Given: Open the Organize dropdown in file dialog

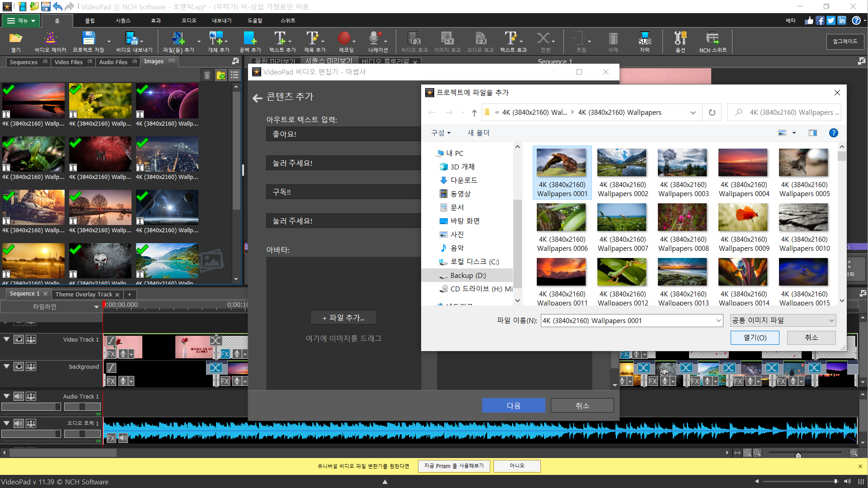Looking at the screenshot, I should 441,133.
